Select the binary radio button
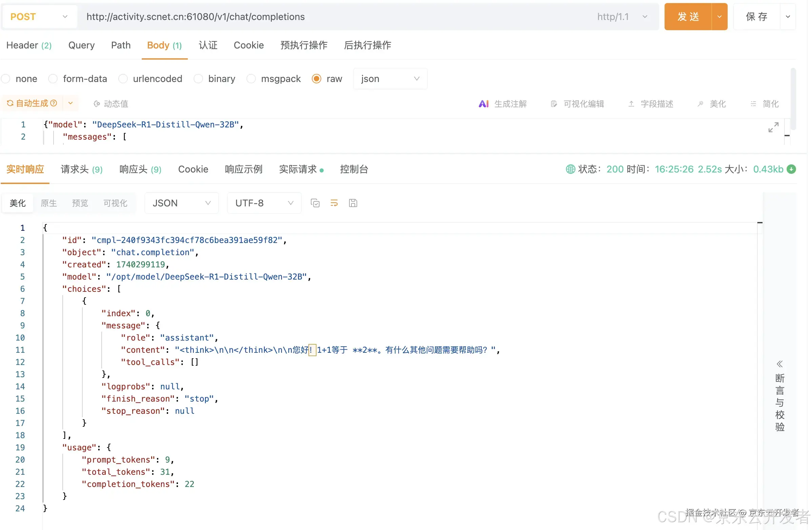 200,78
